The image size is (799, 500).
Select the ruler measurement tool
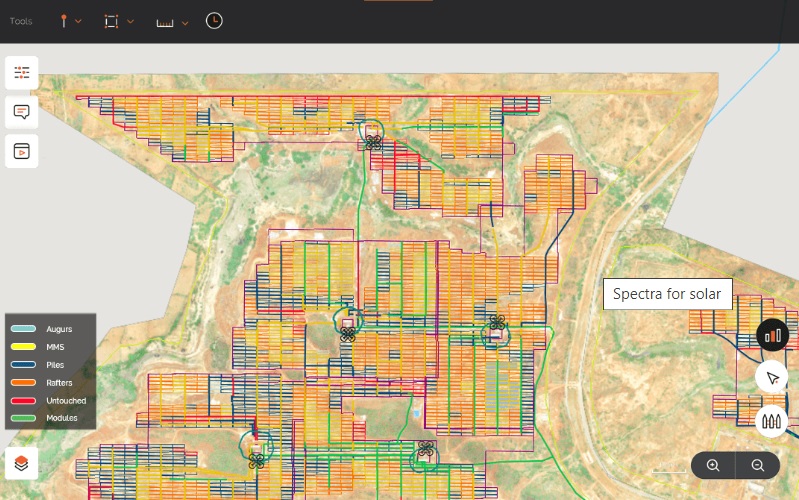(165, 23)
